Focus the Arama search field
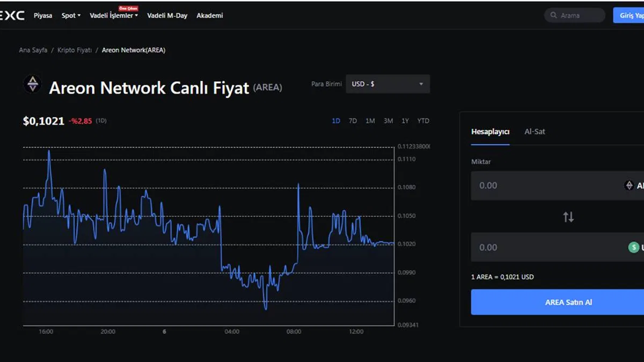The width and height of the screenshot is (644, 362). coord(575,16)
